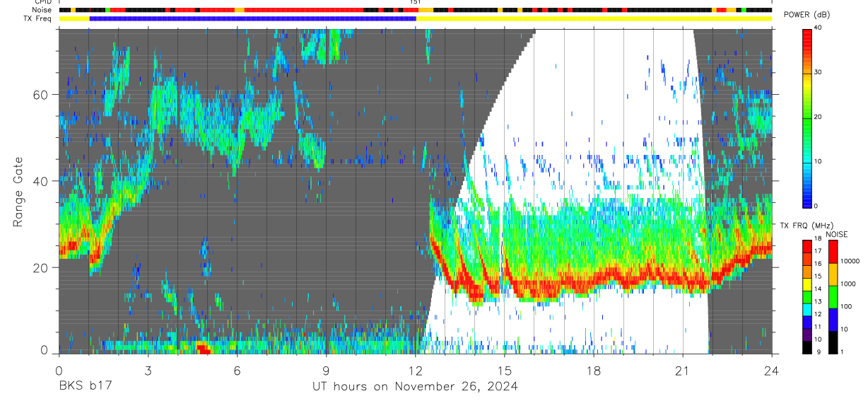868x401 pixels.
Task: Click the red top of POWER color bar
Action: pyautogui.click(x=807, y=39)
